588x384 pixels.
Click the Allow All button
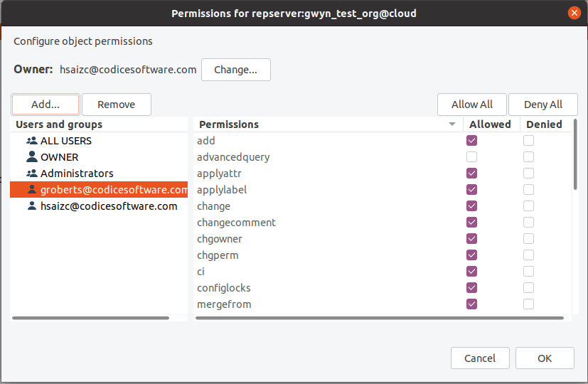click(471, 105)
